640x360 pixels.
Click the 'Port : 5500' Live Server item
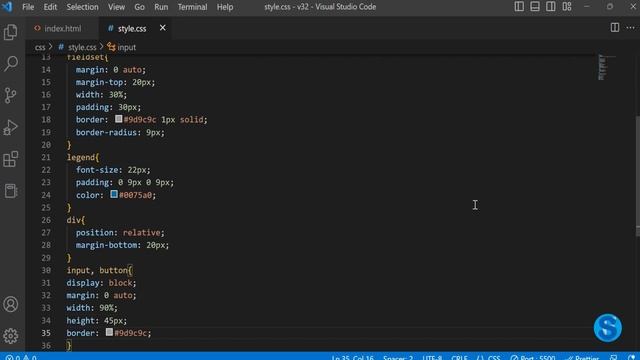coord(533,357)
